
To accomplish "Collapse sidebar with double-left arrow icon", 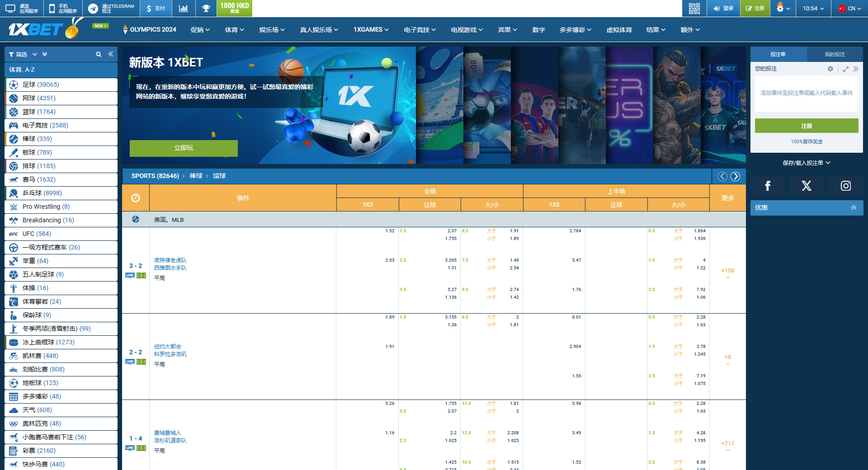I will coord(111,54).
